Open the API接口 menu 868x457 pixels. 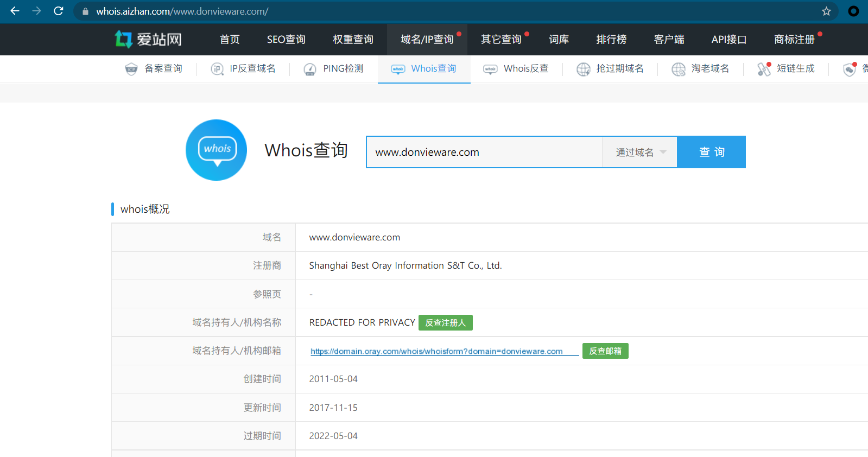point(729,40)
